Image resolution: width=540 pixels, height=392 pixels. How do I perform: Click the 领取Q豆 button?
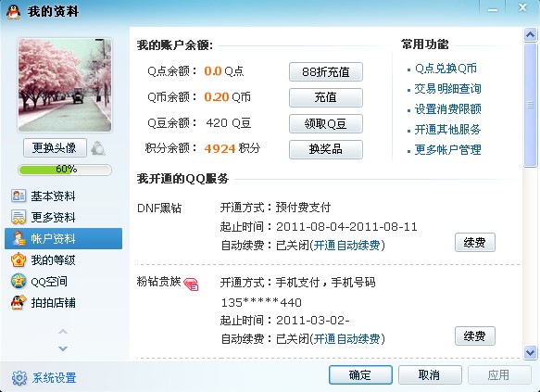[x=326, y=123]
